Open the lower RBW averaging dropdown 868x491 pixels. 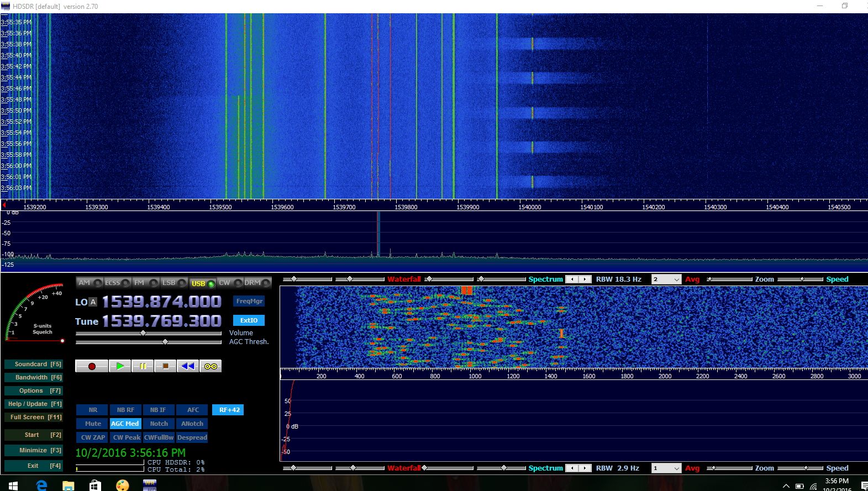(x=666, y=468)
